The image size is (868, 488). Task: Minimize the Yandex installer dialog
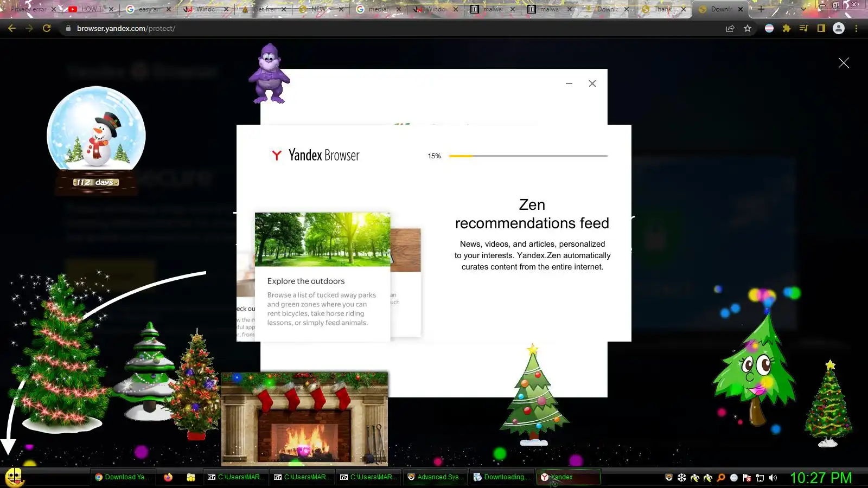pos(569,84)
